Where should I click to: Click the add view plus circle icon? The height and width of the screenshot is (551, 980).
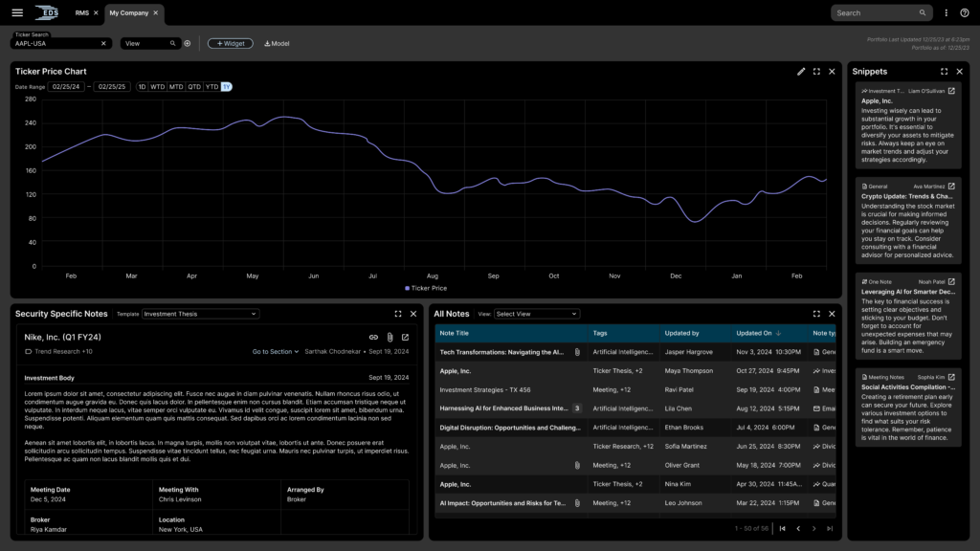(x=187, y=44)
